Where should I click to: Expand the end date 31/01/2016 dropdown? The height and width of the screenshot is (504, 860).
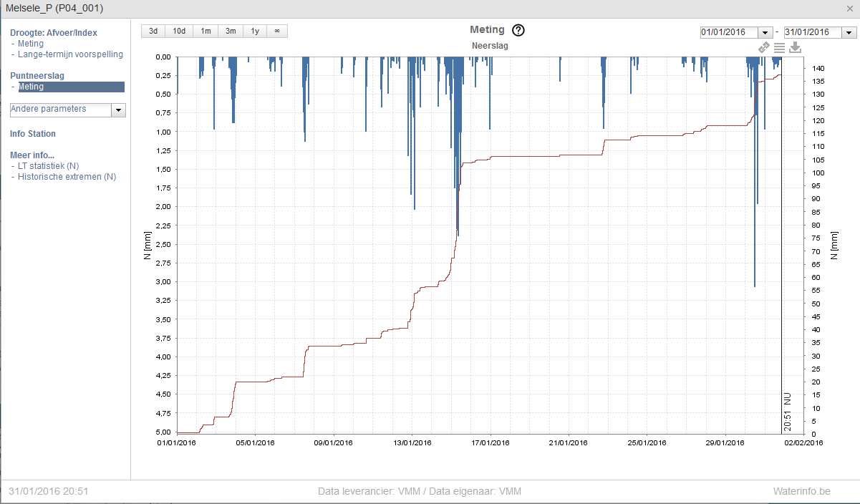[849, 33]
